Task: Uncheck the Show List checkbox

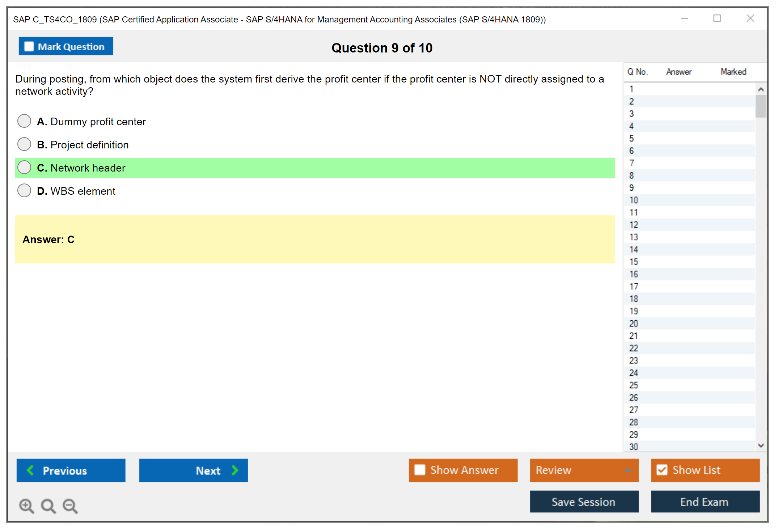Action: [662, 470]
